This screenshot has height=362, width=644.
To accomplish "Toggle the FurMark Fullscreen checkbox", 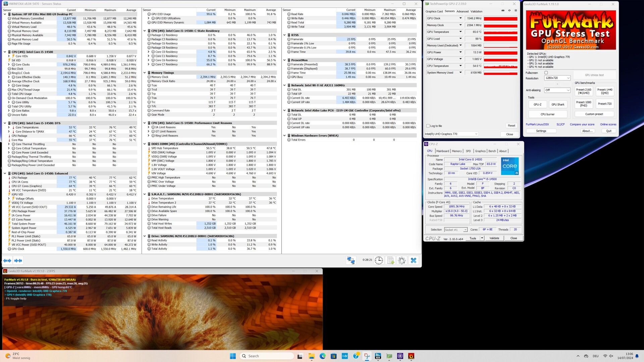I will (x=546, y=73).
